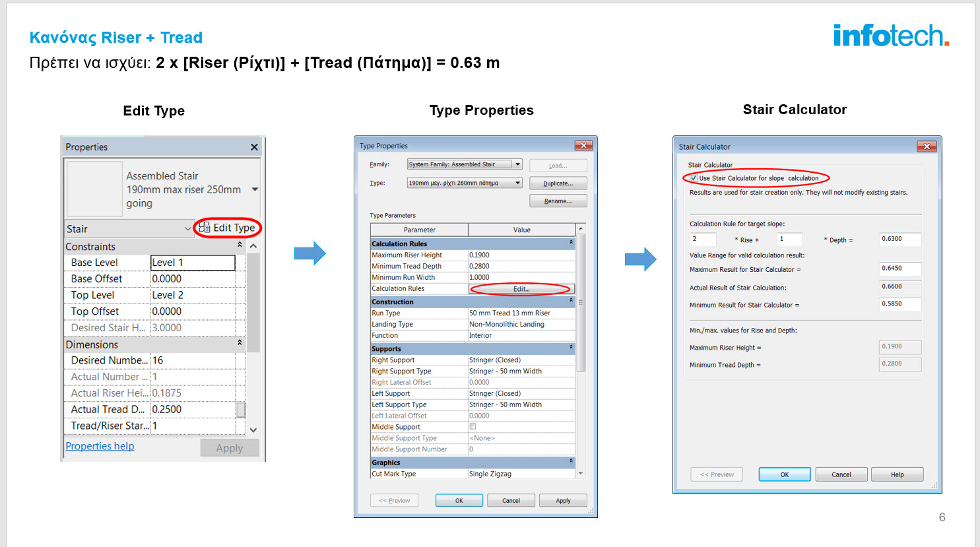Close the Stair Calculator dialog
The image size is (980, 547).
(927, 146)
